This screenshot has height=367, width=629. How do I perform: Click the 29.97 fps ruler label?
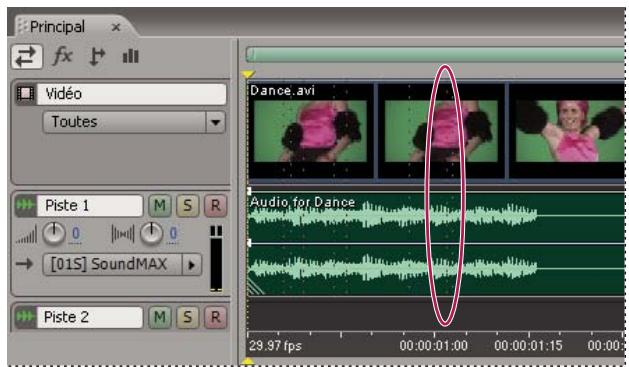coord(275,346)
